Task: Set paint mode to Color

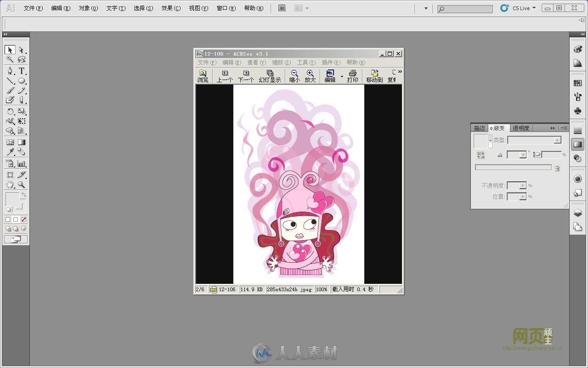Action: (8, 219)
